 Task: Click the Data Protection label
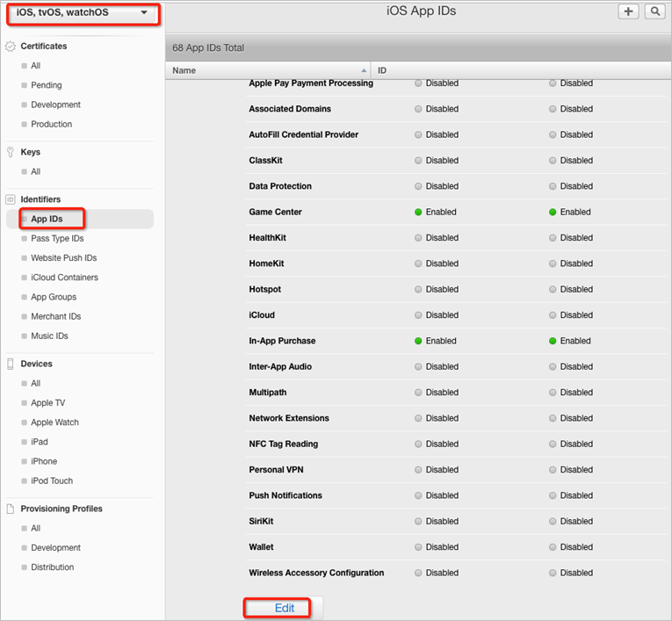click(x=280, y=186)
